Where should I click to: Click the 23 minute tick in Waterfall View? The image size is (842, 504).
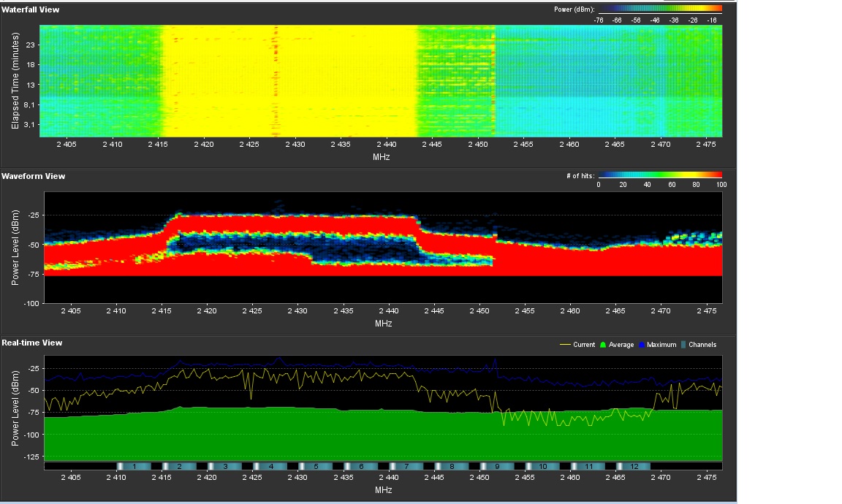30,45
